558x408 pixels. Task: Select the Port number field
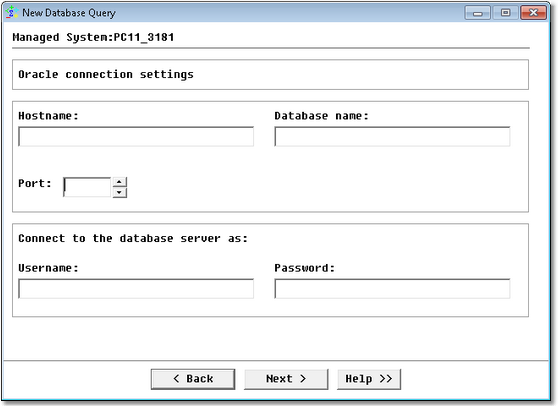(x=87, y=187)
